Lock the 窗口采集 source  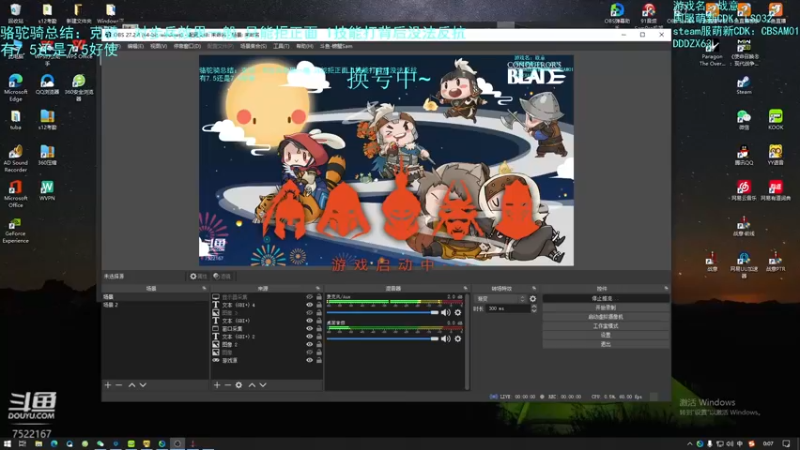point(319,329)
